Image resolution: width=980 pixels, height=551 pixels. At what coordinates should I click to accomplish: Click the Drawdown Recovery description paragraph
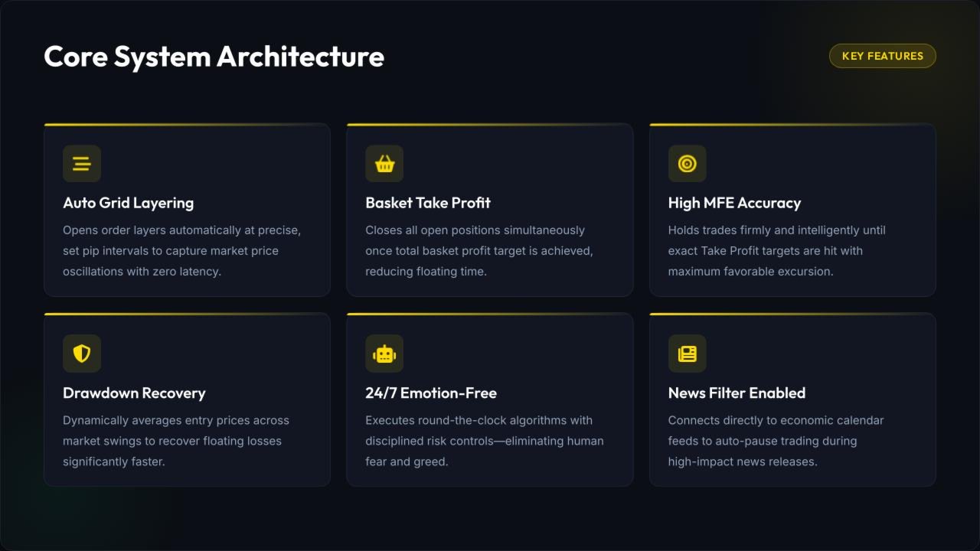click(x=176, y=441)
